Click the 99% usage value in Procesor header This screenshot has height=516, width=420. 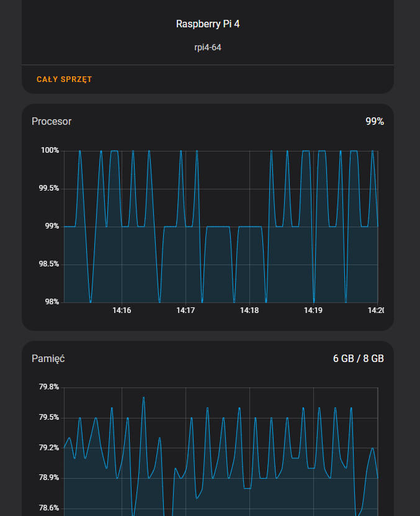[x=374, y=121]
